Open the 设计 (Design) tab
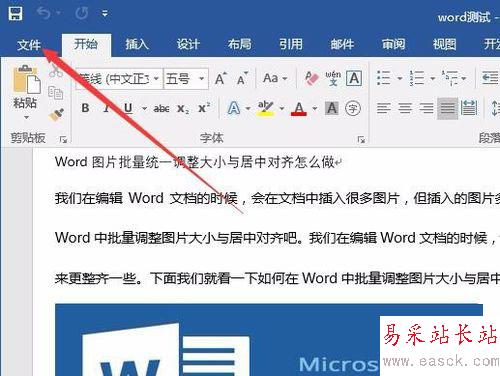Viewport: 500px width, 376px height. pos(188,44)
